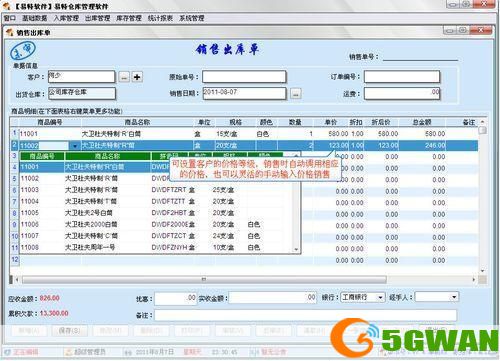Open the sale date picker ellipsis button
The image size is (500, 361).
(296, 94)
